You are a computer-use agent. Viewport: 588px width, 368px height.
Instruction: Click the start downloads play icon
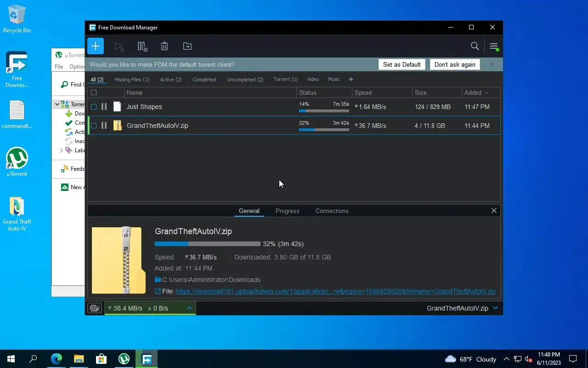coord(119,46)
